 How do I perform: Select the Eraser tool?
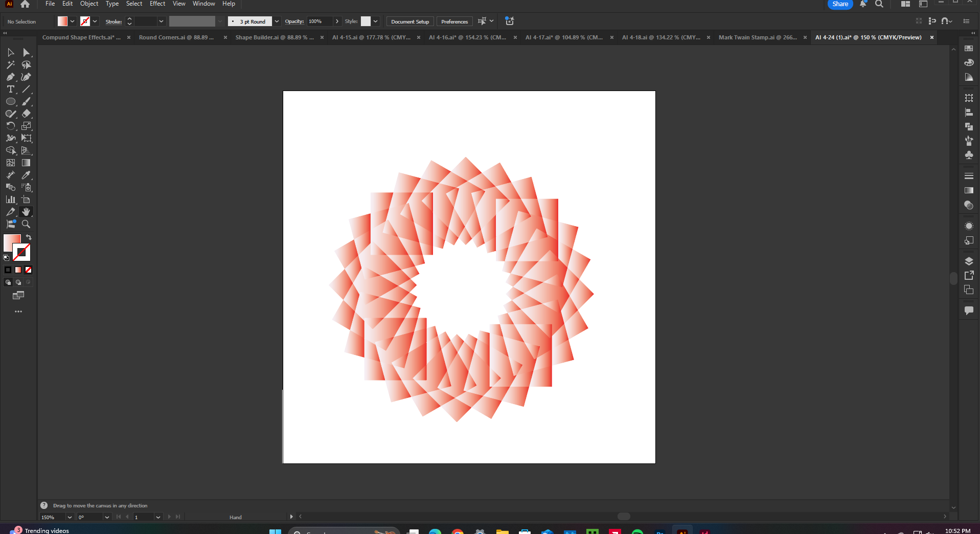click(x=26, y=114)
